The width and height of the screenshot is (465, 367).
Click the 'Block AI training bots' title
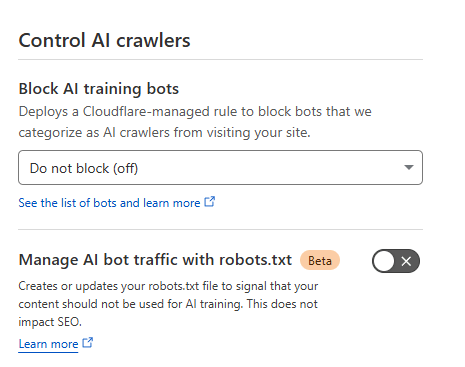click(x=99, y=89)
